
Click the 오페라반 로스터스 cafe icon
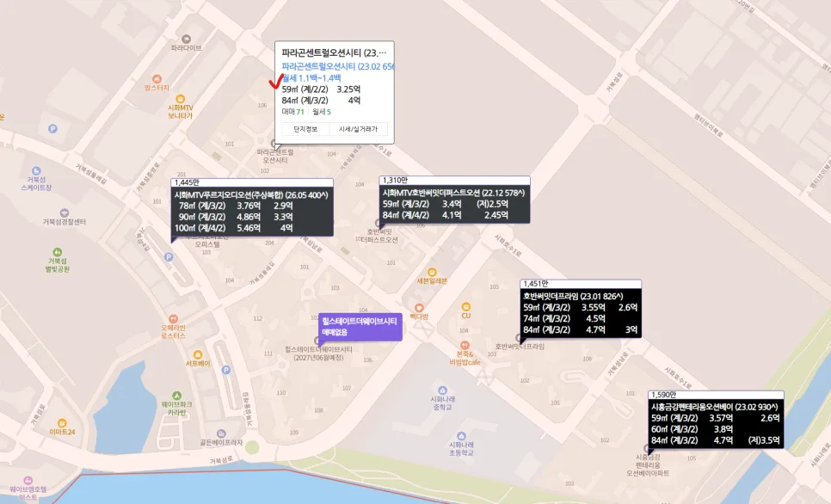(173, 319)
